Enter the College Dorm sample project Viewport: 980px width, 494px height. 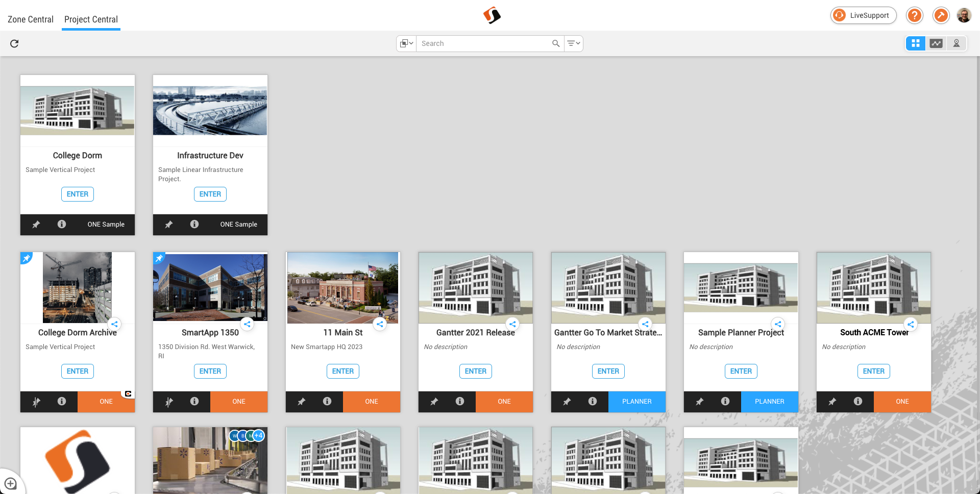[x=78, y=194]
